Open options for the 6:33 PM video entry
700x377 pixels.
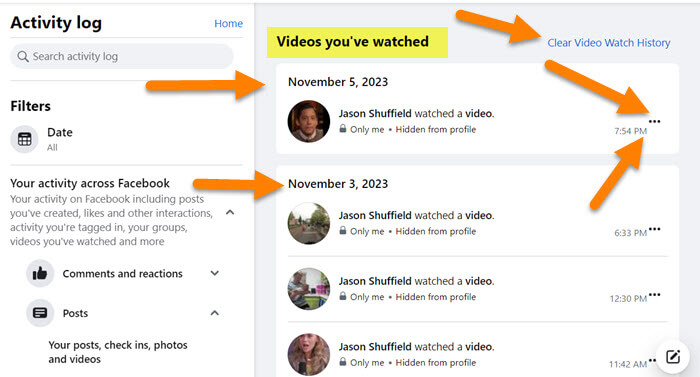pos(654,229)
